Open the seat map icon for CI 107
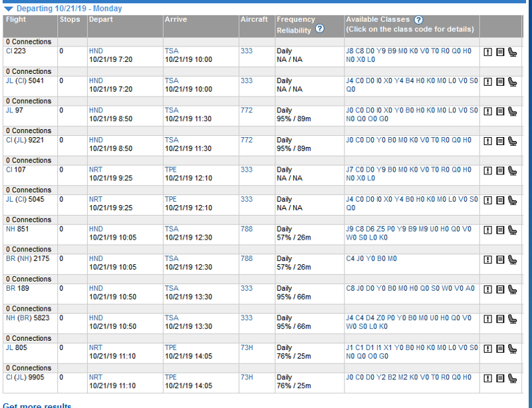The image size is (532, 408). point(512,171)
